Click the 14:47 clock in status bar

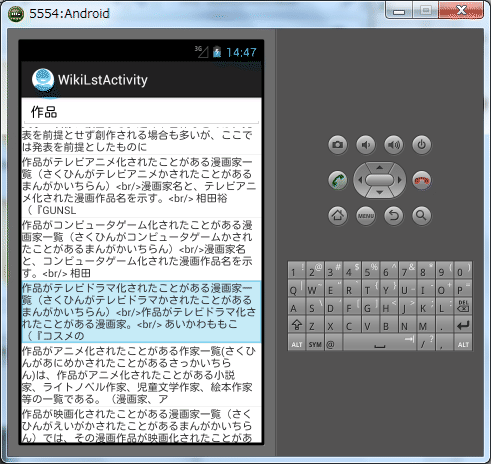click(241, 52)
